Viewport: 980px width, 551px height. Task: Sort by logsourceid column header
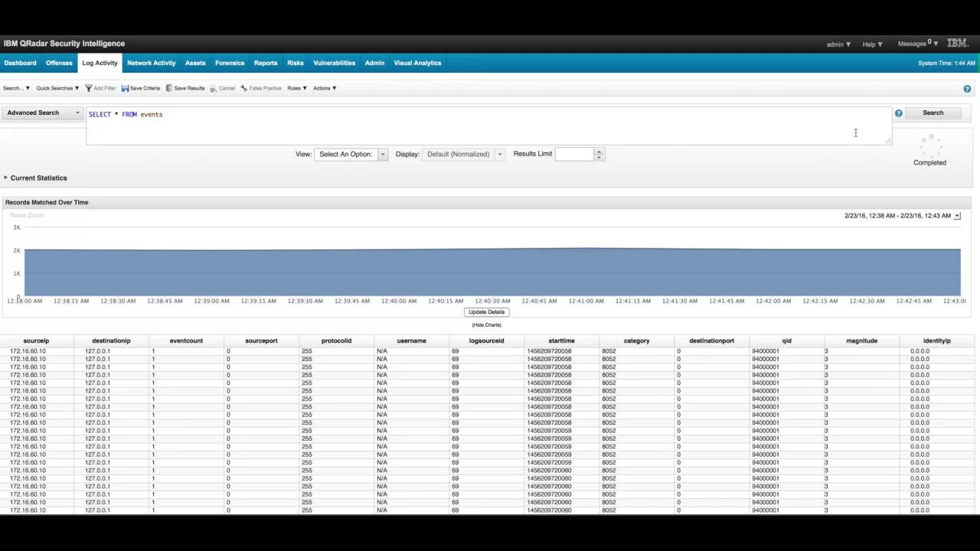tap(486, 341)
